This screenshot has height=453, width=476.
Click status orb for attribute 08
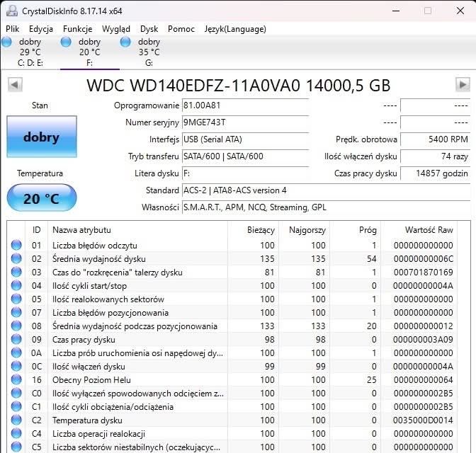16,326
